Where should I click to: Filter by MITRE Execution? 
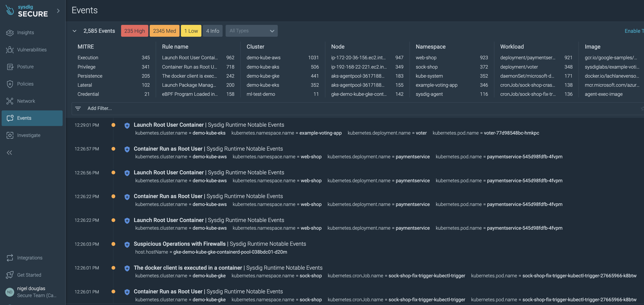pyautogui.click(x=113, y=58)
